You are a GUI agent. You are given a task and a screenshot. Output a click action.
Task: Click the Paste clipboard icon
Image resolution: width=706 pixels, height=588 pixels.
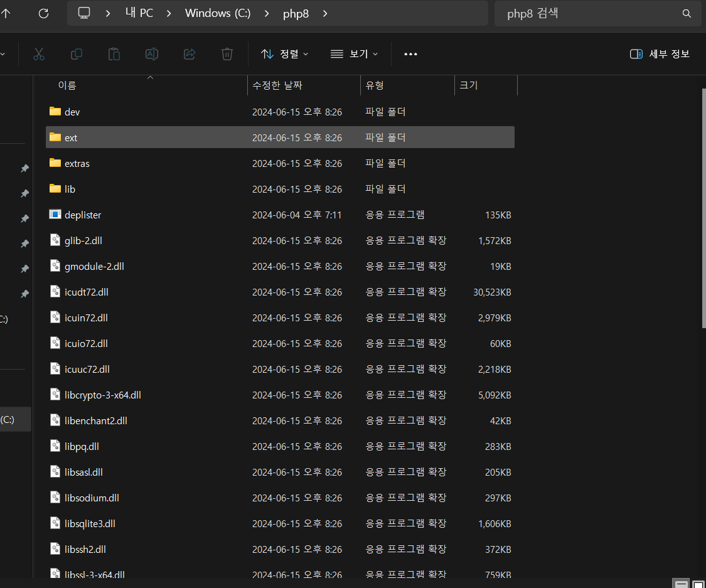click(114, 54)
